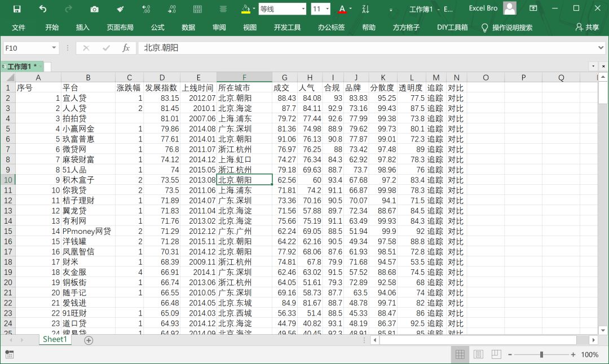Save the workbook with the floppy icon
This screenshot has width=609, height=364.
click(x=17, y=9)
